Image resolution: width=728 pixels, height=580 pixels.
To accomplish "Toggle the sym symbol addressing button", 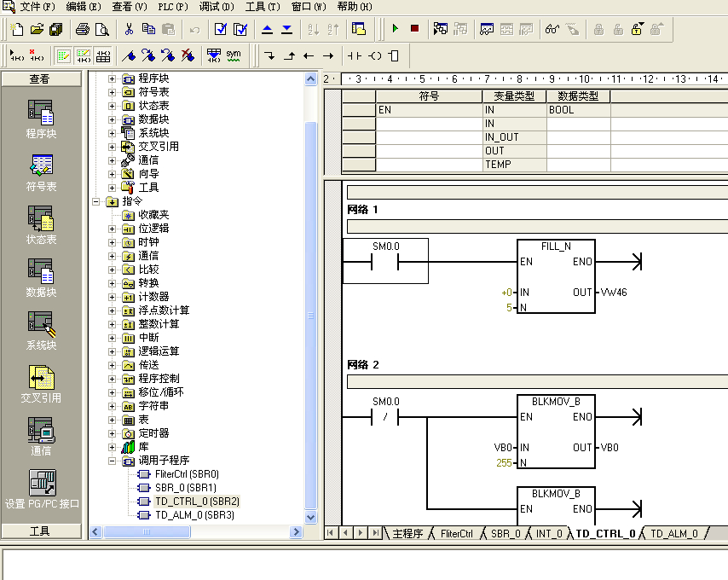I will [x=233, y=56].
